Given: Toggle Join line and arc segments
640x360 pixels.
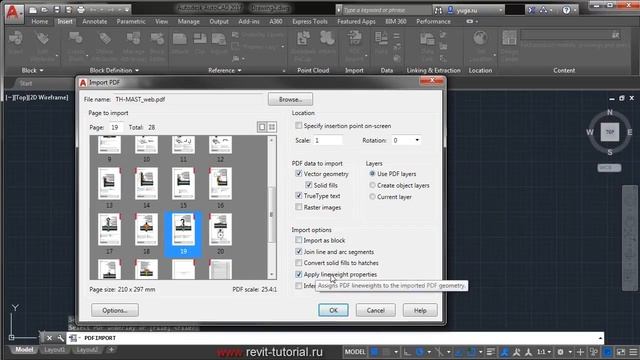Looking at the screenshot, I should point(299,252).
